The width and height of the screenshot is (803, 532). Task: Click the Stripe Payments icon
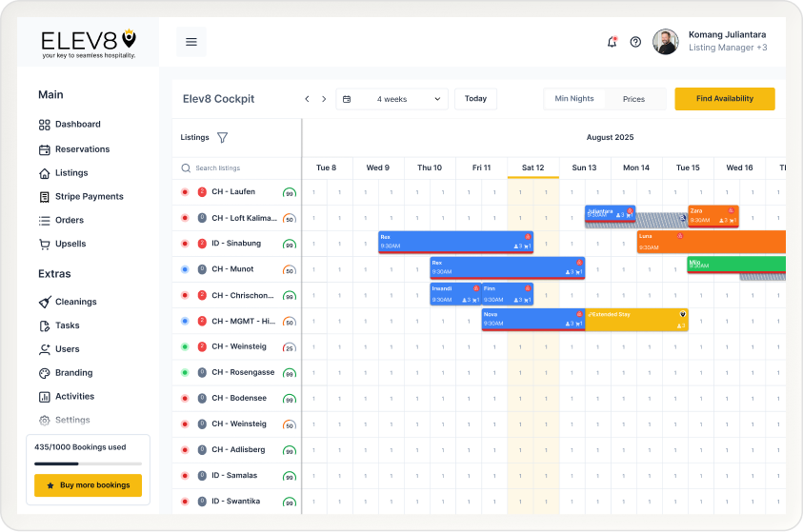[45, 197]
